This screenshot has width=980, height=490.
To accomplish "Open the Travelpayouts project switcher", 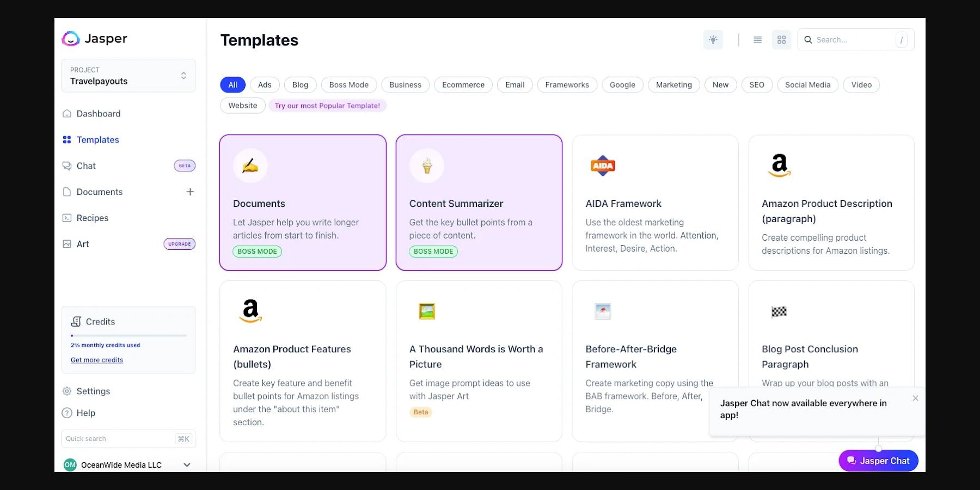I will 128,76.
